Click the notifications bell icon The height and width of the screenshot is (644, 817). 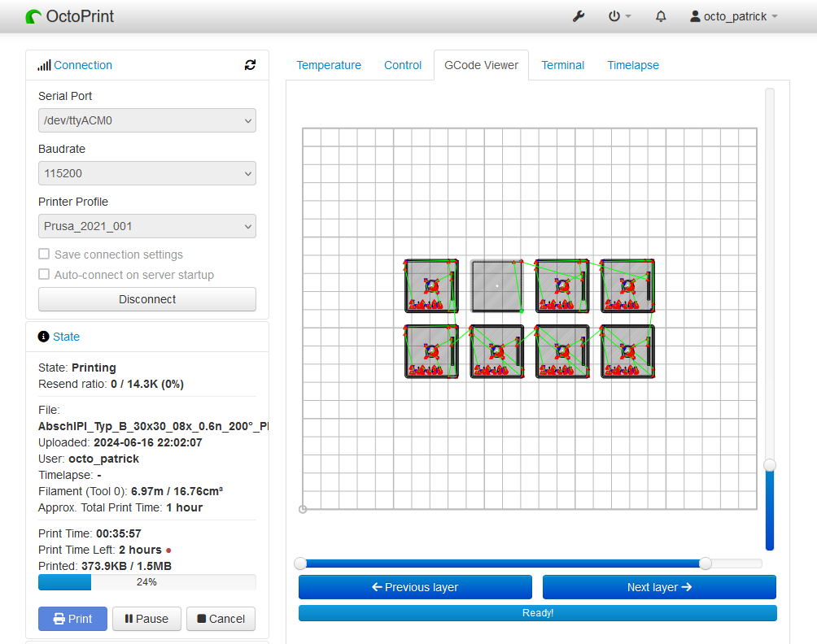coord(661,16)
